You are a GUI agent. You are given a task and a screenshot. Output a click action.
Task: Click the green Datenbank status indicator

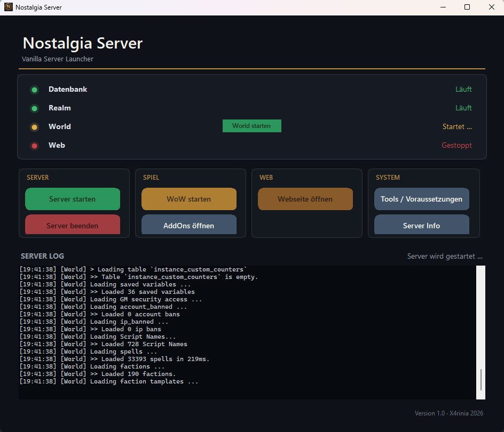(x=34, y=90)
